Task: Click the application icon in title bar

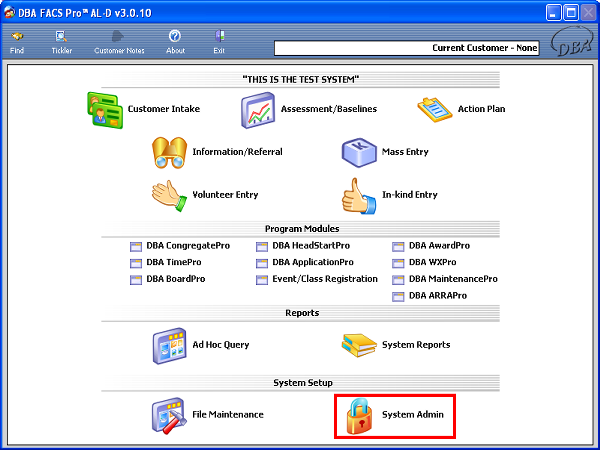Action: click(10, 13)
